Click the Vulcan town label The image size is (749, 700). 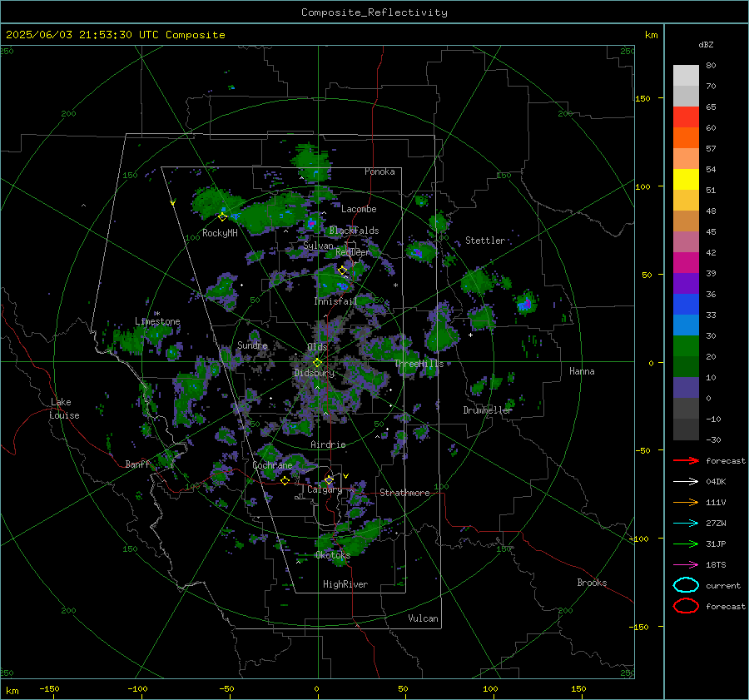click(x=423, y=618)
